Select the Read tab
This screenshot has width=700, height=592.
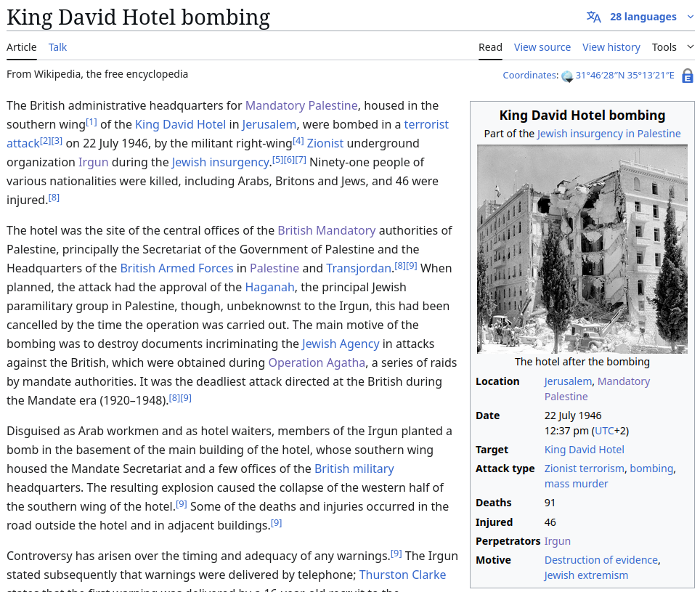tap(490, 47)
